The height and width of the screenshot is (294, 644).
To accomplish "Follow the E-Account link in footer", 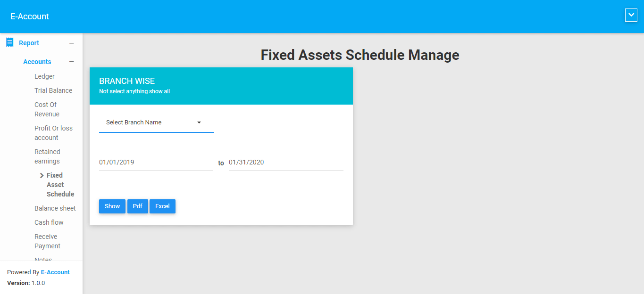I will [x=55, y=272].
